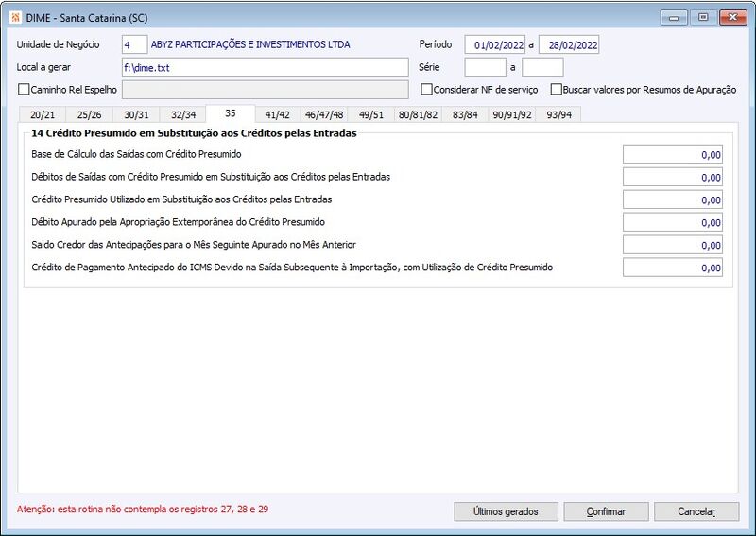Image resolution: width=756 pixels, height=536 pixels.
Task: Focus the second Série field
Action: [542, 67]
